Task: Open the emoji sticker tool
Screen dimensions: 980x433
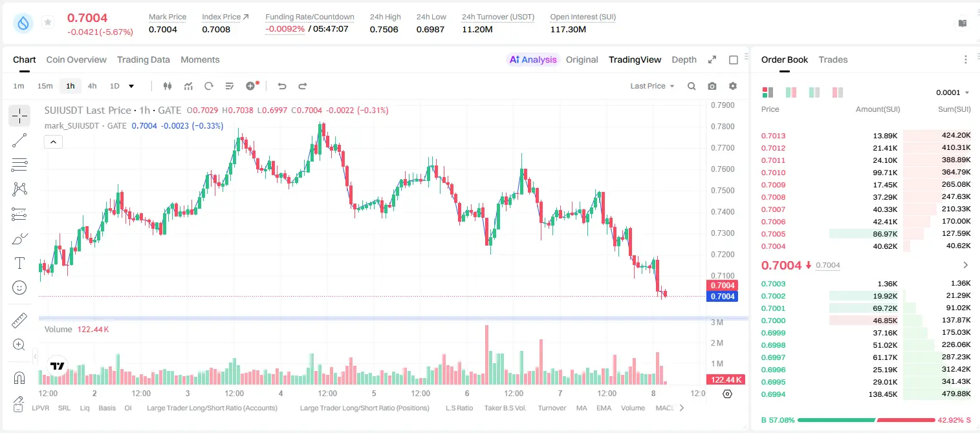Action: point(19,288)
